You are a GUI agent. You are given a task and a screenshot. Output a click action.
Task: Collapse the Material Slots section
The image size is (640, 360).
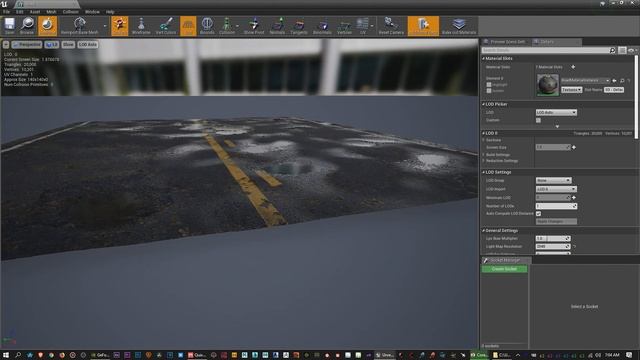[x=484, y=59]
